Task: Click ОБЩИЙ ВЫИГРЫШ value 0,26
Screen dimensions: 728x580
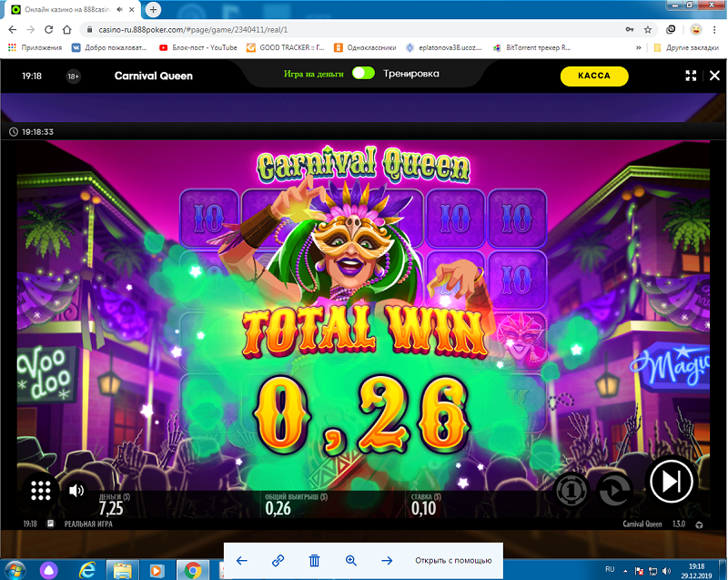Action: coord(278,508)
